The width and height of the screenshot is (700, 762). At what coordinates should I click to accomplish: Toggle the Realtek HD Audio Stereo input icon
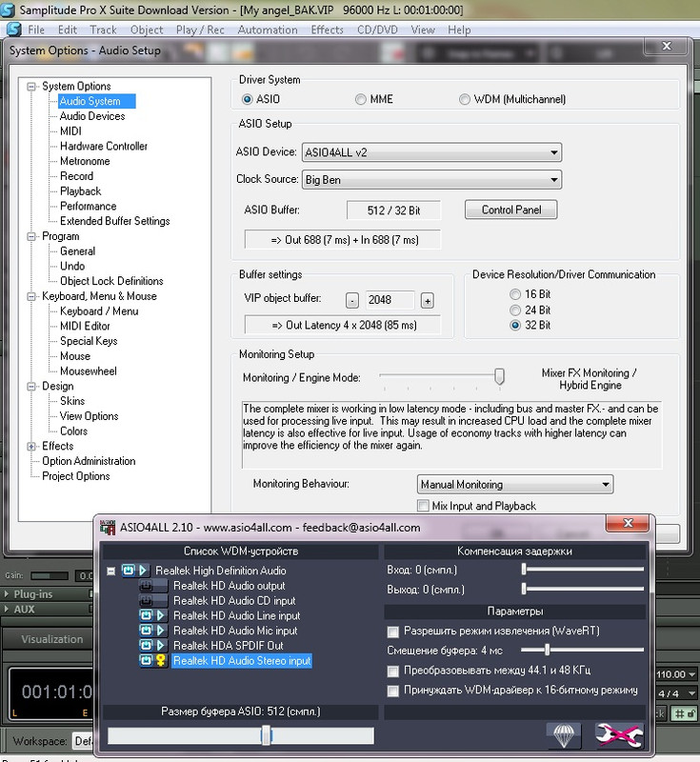[147, 660]
